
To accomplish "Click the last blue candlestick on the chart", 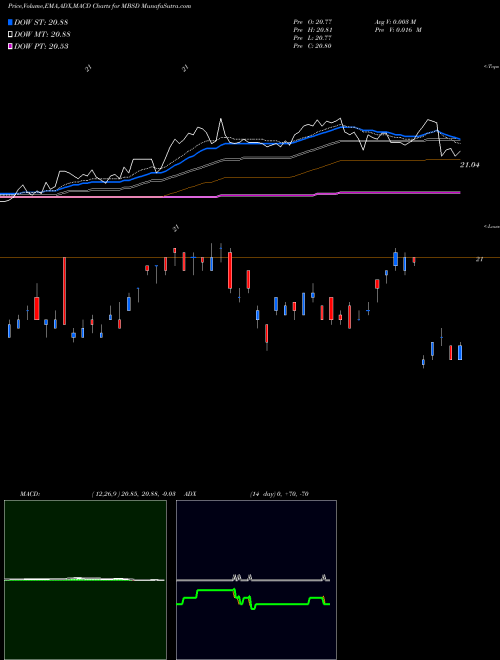I will (x=460, y=352).
